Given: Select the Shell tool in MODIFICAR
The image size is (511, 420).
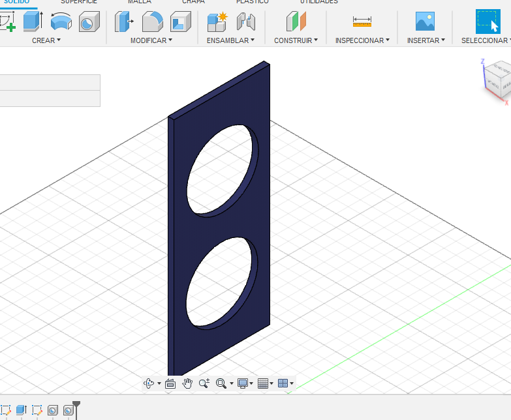Looking at the screenshot, I should 181,22.
